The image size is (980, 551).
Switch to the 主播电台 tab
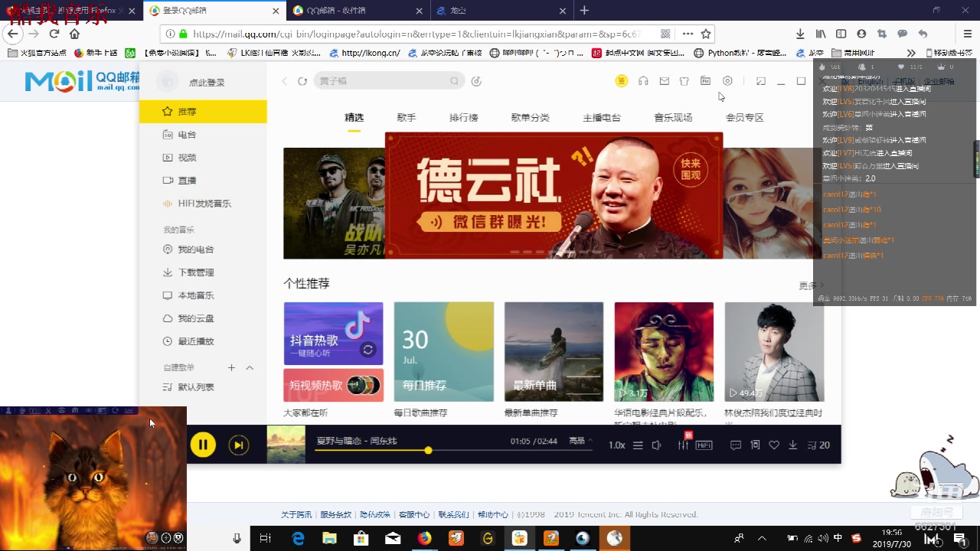pyautogui.click(x=602, y=118)
